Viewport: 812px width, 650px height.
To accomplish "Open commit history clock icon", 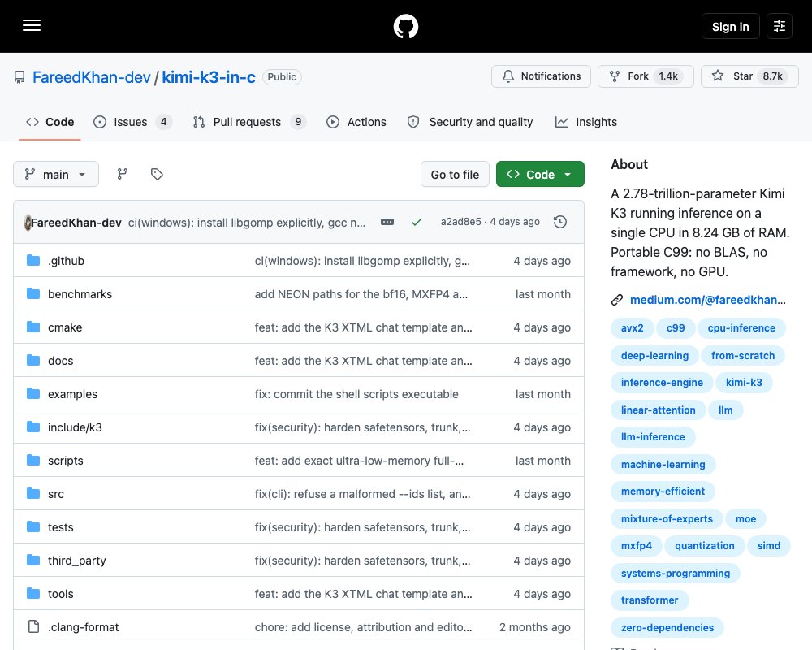I will (559, 222).
